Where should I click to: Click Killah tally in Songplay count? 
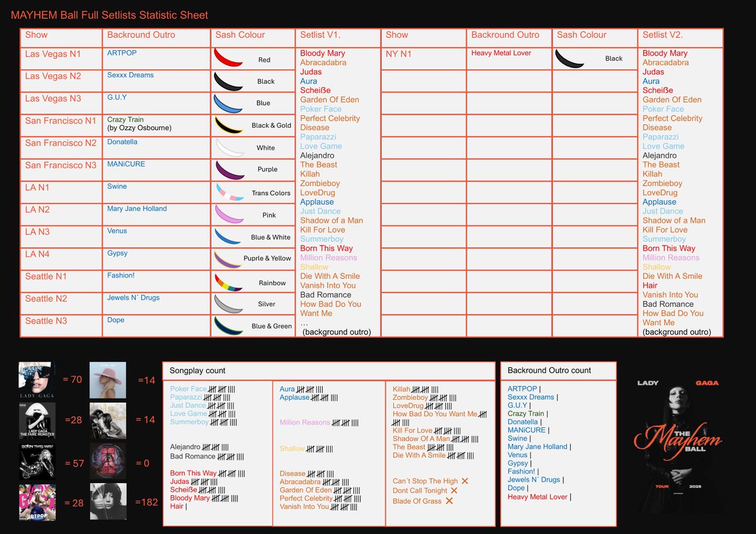pos(424,389)
